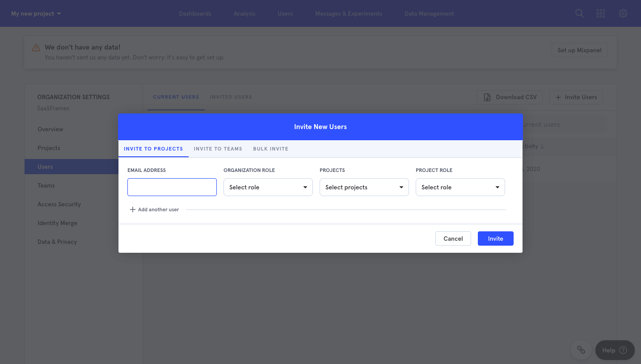Open the Invited Users tab
Image resolution: width=641 pixels, height=364 pixels.
(231, 97)
